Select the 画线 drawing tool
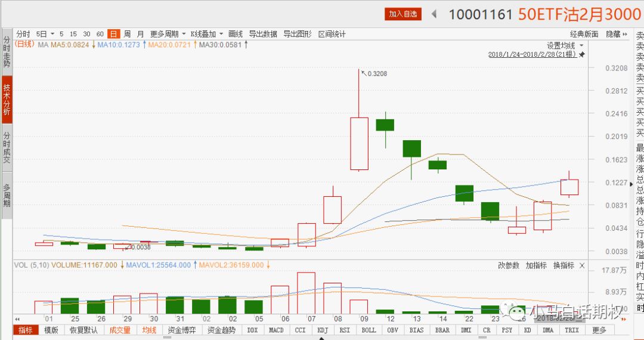The image size is (644, 340). coord(236,34)
